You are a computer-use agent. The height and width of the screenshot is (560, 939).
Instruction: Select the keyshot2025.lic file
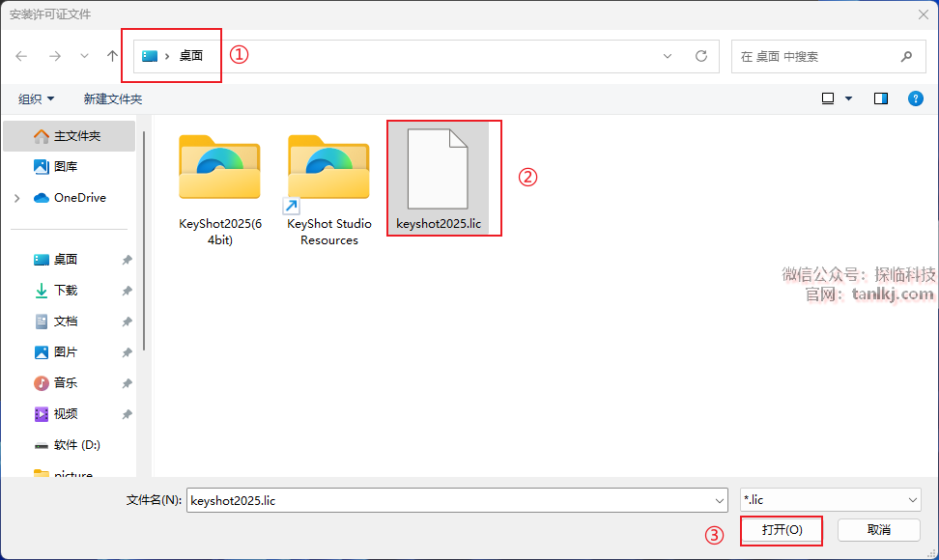pyautogui.click(x=439, y=179)
